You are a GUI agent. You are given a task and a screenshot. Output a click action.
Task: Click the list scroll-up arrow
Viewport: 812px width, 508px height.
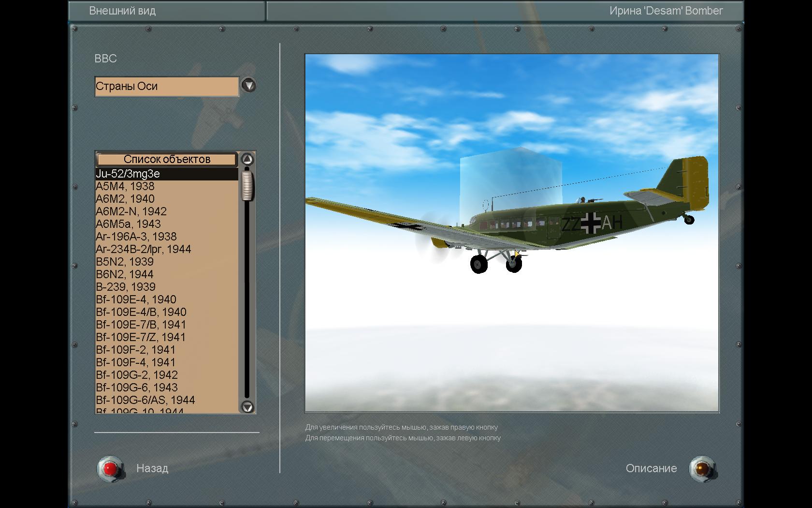(247, 159)
